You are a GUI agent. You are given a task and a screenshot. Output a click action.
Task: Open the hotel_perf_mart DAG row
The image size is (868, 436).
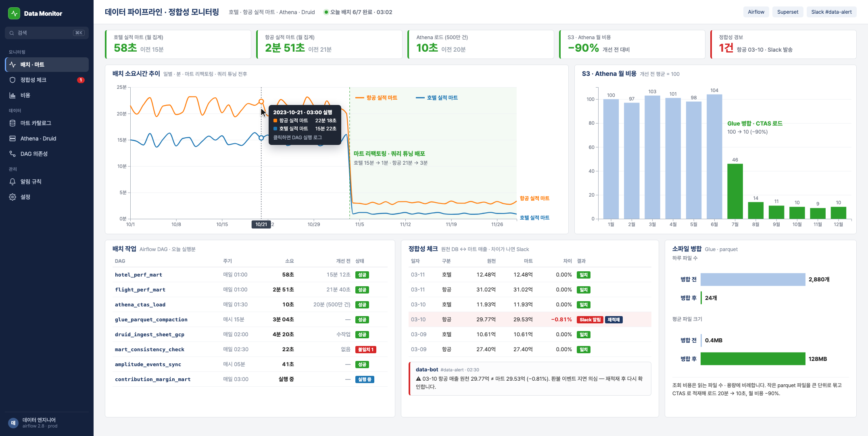(x=250, y=275)
